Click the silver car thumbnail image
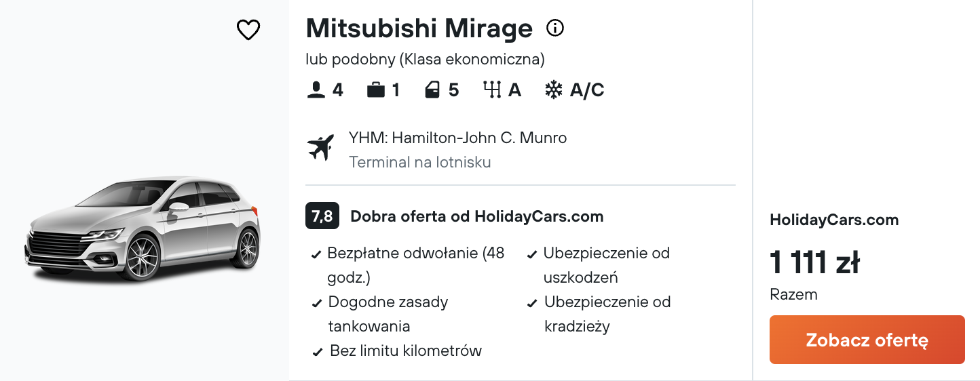980x381 pixels. tap(143, 228)
